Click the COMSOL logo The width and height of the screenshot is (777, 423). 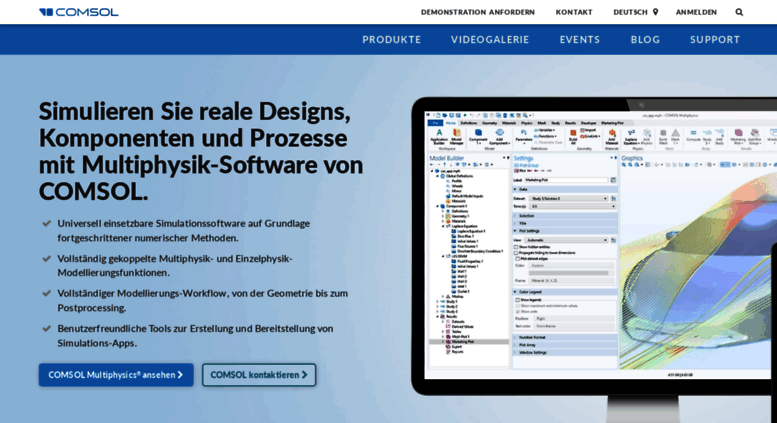click(x=79, y=12)
